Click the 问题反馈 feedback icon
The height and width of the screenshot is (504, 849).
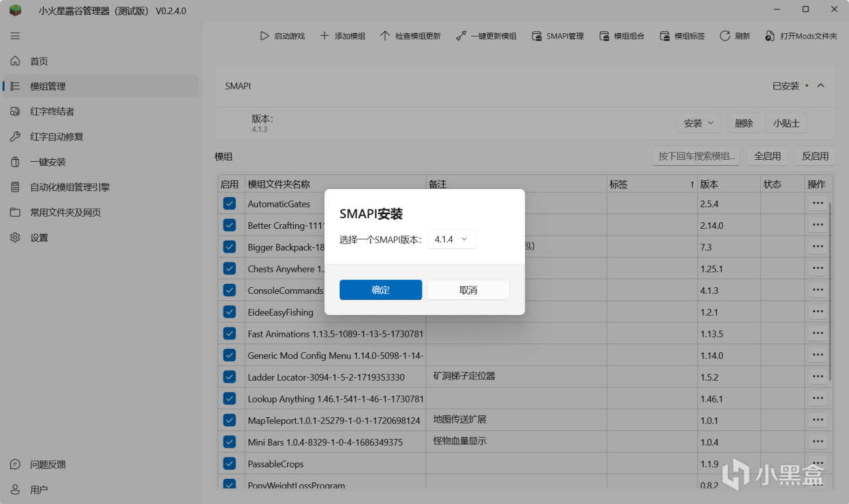coord(15,464)
